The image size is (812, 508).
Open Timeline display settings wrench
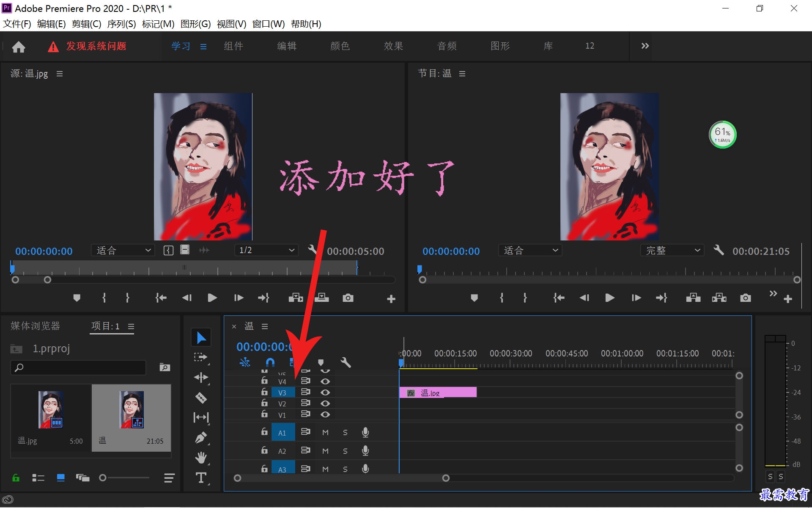click(x=346, y=362)
